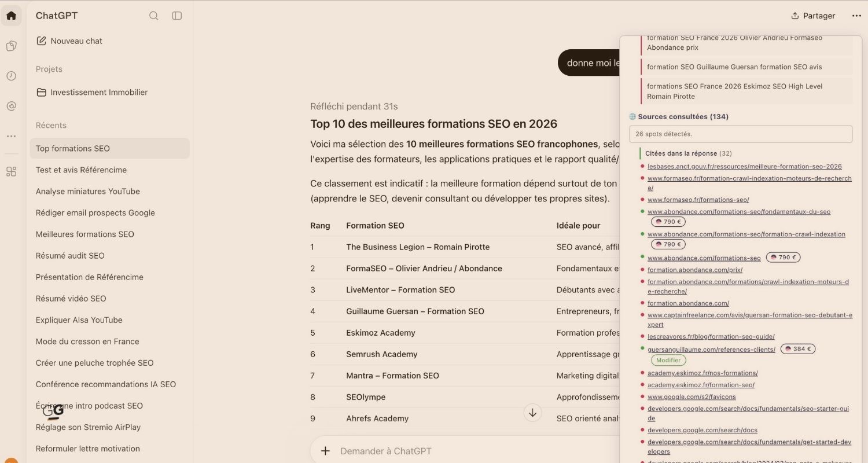
Task: Click the Citées dans la réponse (32) heading
Action: (x=689, y=153)
